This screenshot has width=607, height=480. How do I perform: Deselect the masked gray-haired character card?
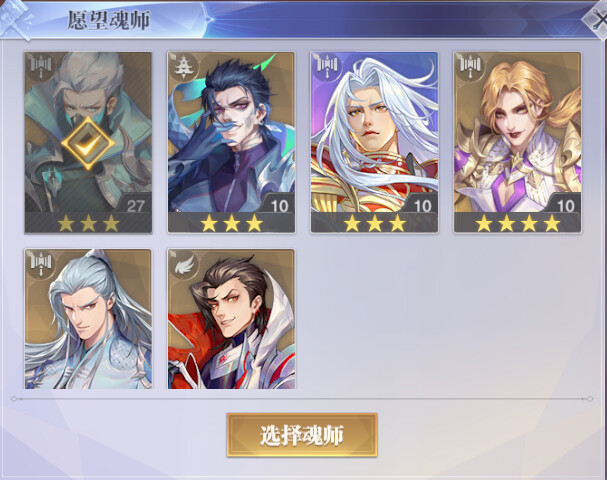[88, 142]
